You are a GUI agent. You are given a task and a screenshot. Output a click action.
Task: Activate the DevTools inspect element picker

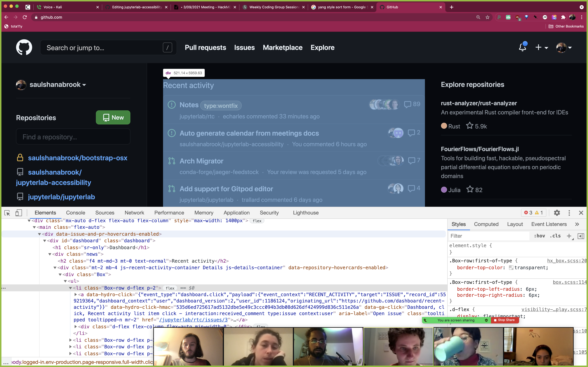(x=7, y=213)
